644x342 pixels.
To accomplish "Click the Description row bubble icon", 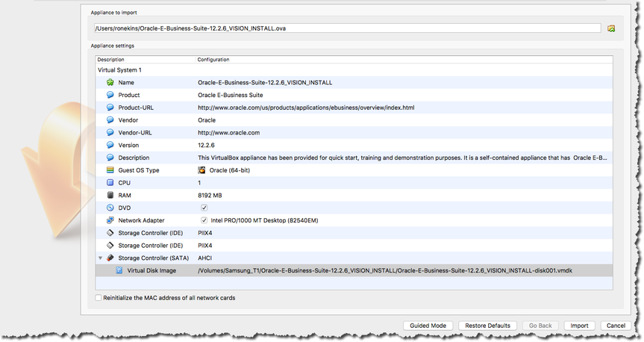I will pyautogui.click(x=110, y=158).
